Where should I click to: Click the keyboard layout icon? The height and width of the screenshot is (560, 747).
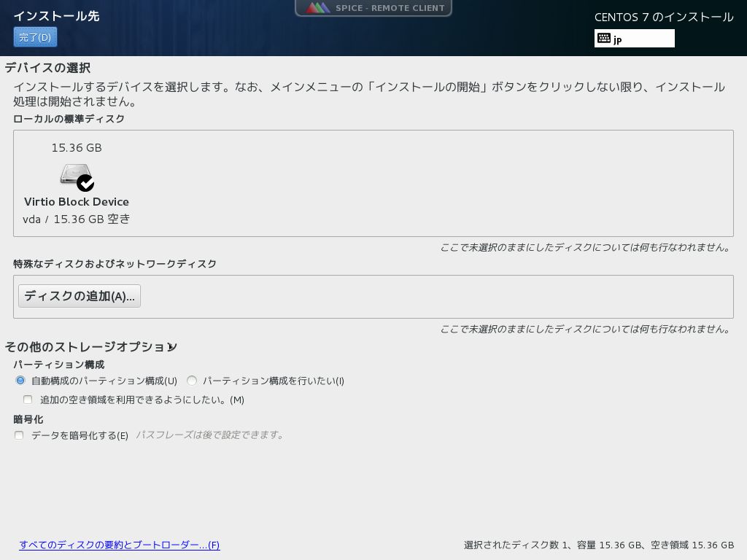pos(604,39)
